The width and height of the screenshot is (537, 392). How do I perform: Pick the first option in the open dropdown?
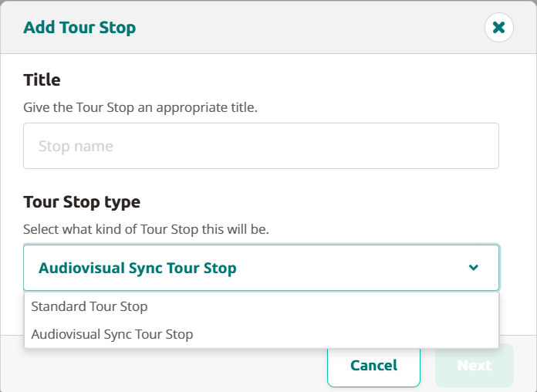coord(89,306)
